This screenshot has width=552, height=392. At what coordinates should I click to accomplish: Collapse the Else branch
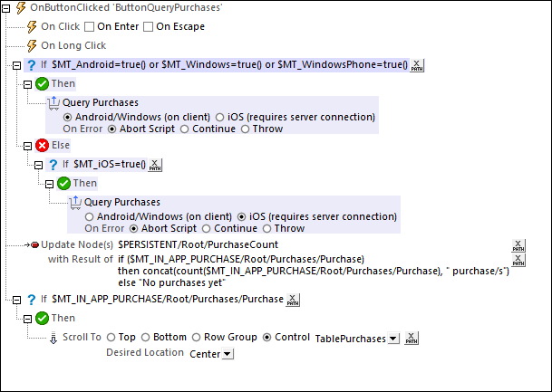coord(27,146)
